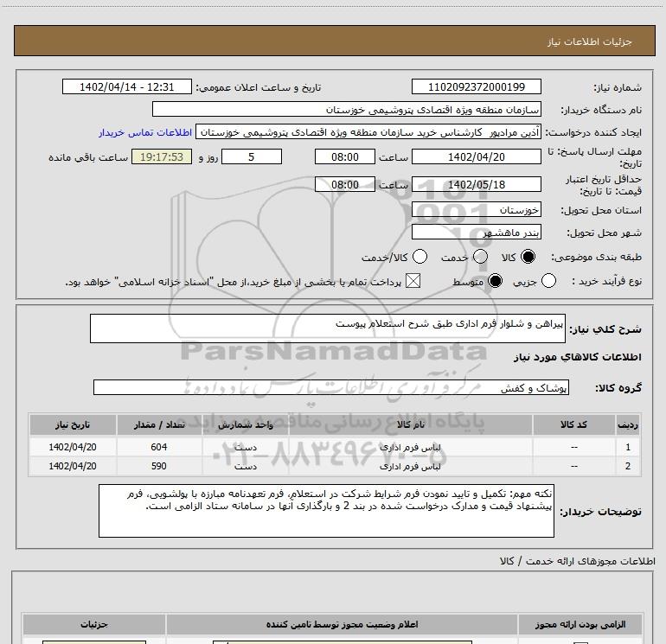
Task: Click the تاریخ نیاز column header
Action: [x=73, y=424]
